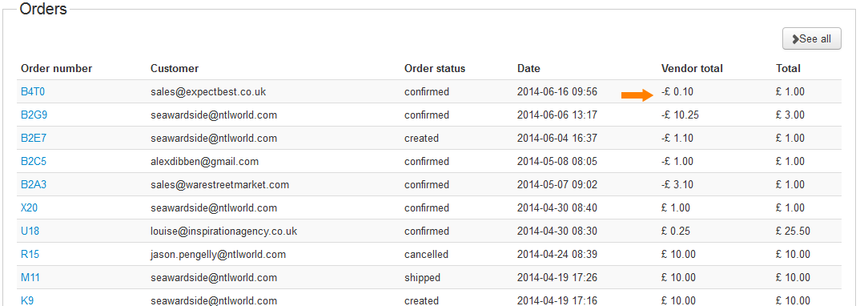Click the -£ 0.10 vendor total value
868x306 pixels.
click(677, 92)
